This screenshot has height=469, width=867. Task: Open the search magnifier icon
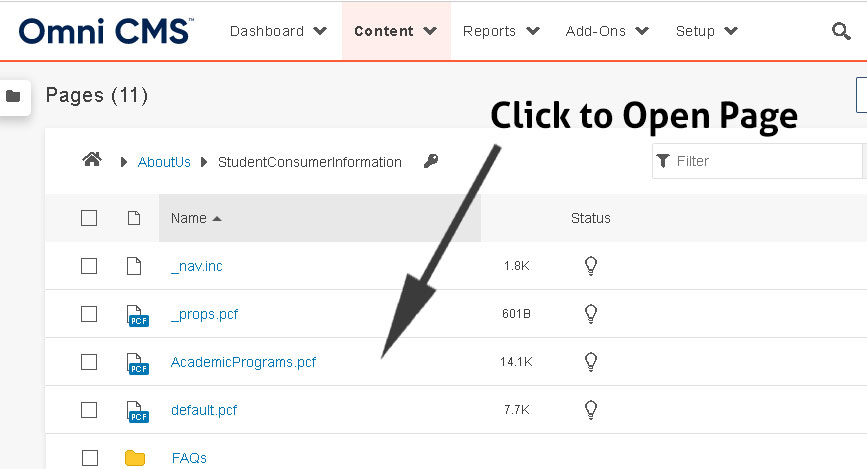point(841,31)
